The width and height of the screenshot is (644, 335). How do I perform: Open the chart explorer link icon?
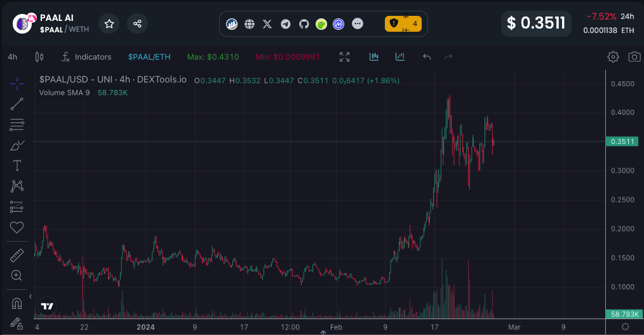[232, 24]
